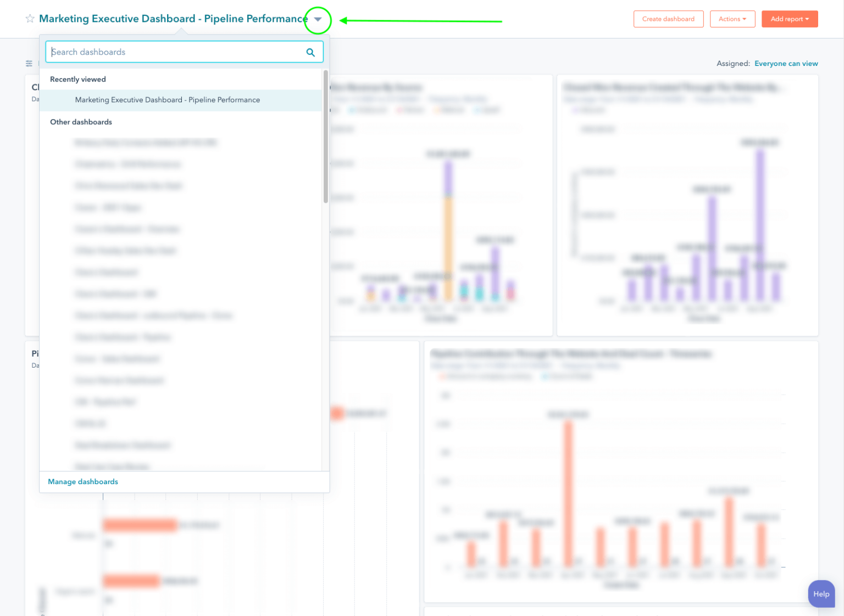Select "Marketing Executive Dashboard - Pipeline Performance" under Recently viewed
This screenshot has width=844, height=616.
167,100
